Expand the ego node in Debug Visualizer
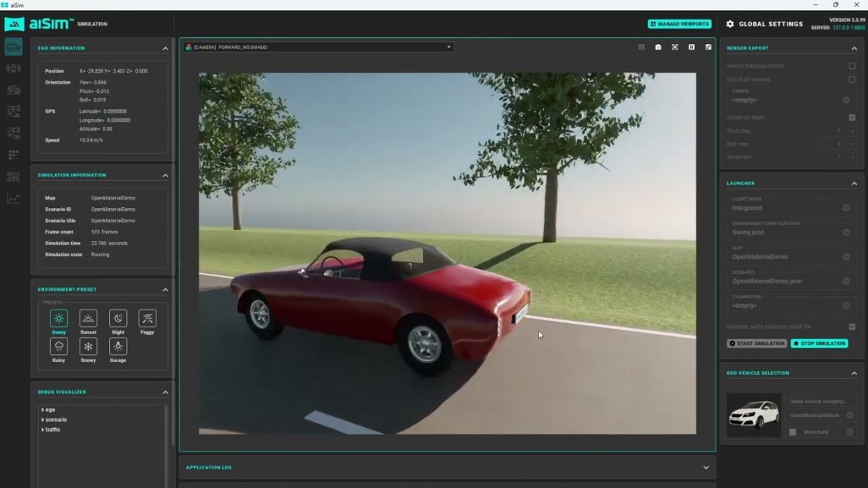 pyautogui.click(x=43, y=410)
